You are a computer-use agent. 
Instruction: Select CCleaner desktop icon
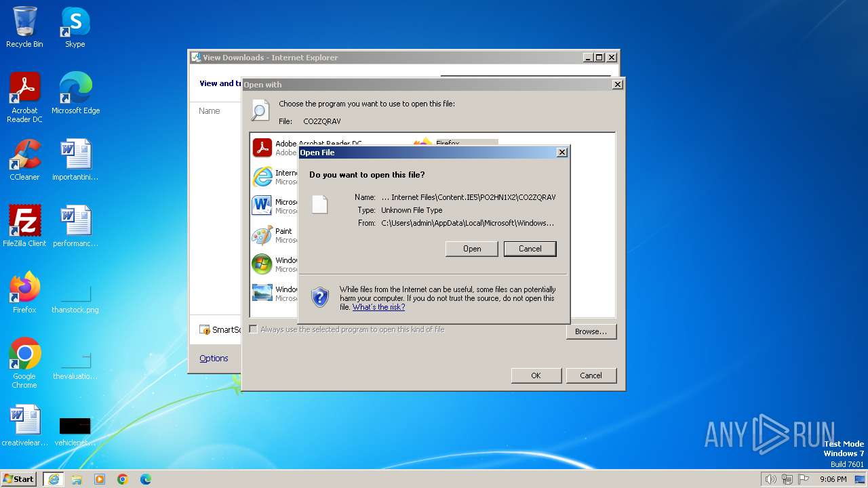point(24,161)
